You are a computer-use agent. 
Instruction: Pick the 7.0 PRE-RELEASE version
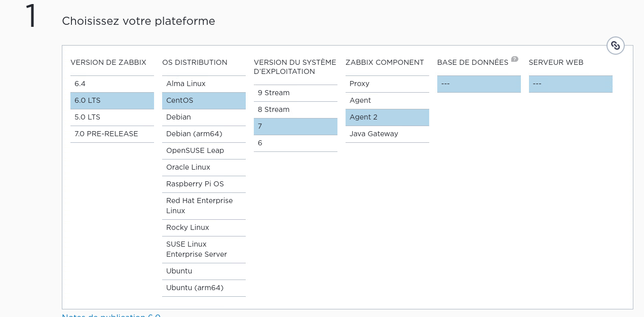pyautogui.click(x=112, y=134)
